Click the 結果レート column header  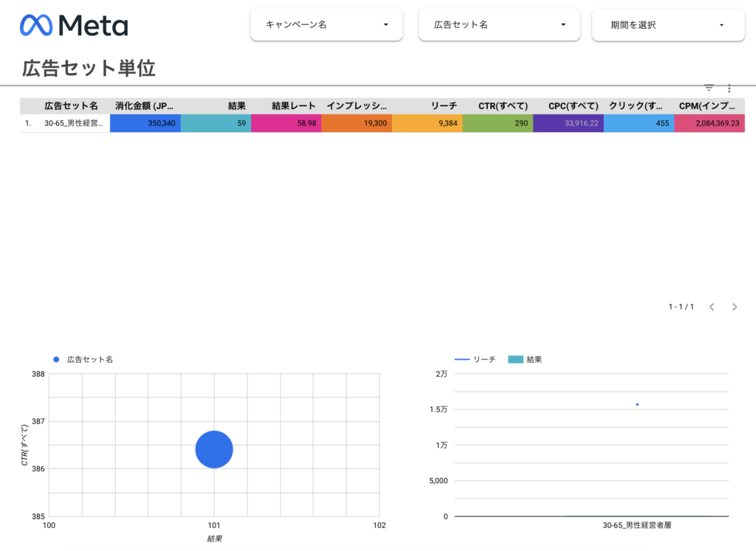coord(294,106)
